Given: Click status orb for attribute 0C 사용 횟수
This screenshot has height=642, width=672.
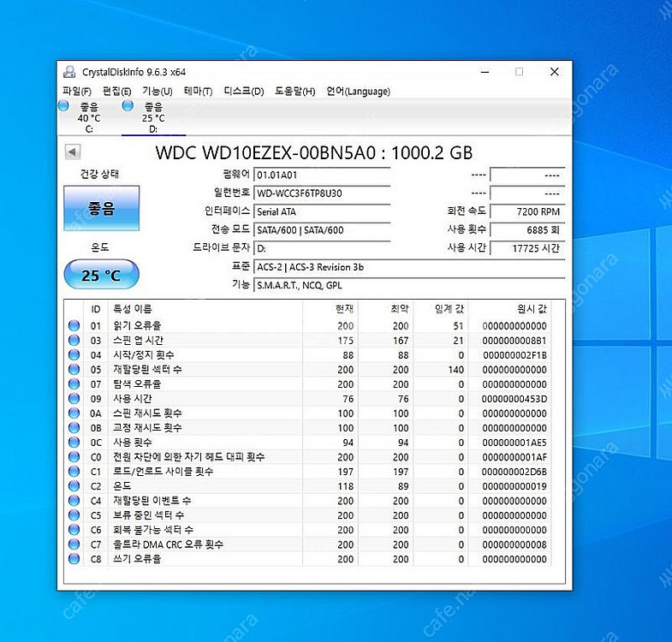Looking at the screenshot, I should point(74,442).
